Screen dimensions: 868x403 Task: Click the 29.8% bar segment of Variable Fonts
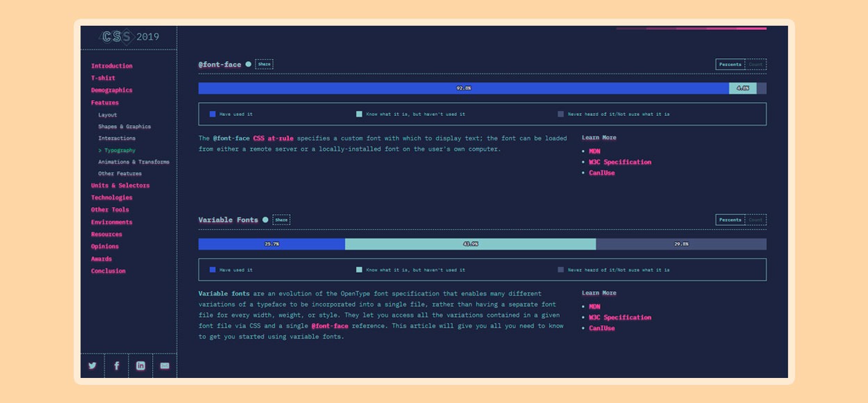point(681,244)
